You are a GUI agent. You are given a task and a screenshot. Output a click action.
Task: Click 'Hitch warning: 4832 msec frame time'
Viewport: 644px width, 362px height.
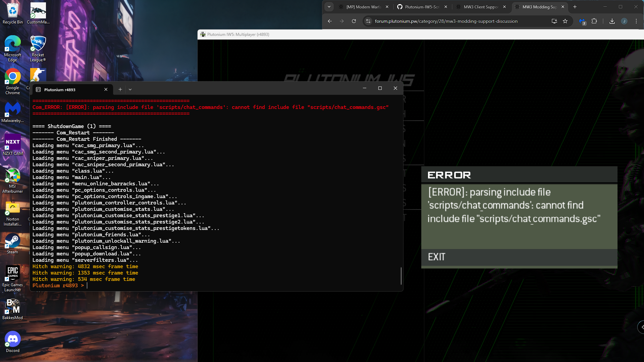(x=85, y=266)
